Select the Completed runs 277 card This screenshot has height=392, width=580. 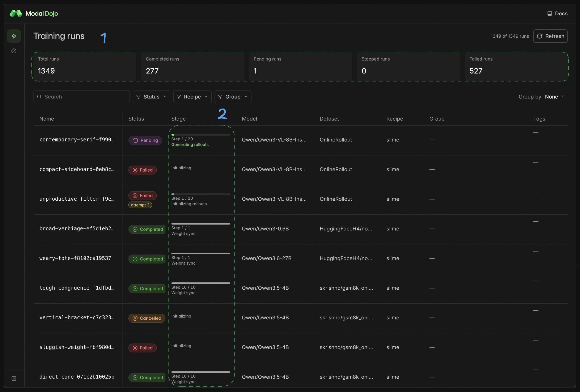[193, 67]
